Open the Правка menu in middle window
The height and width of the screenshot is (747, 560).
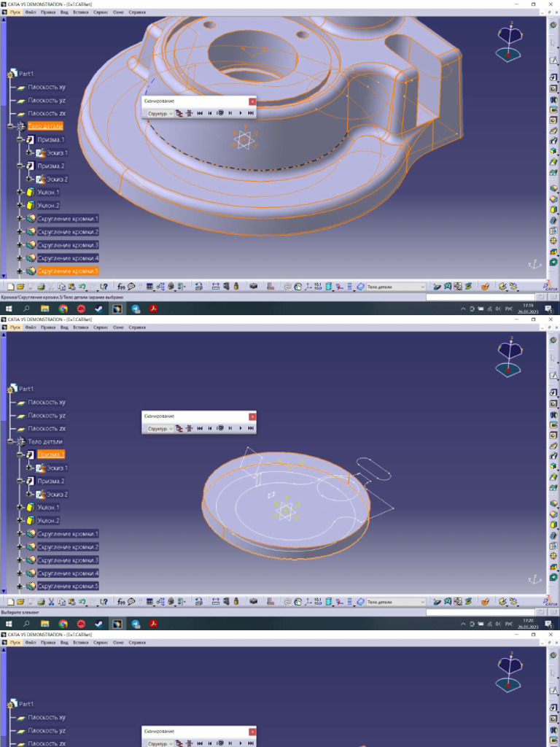(48, 328)
